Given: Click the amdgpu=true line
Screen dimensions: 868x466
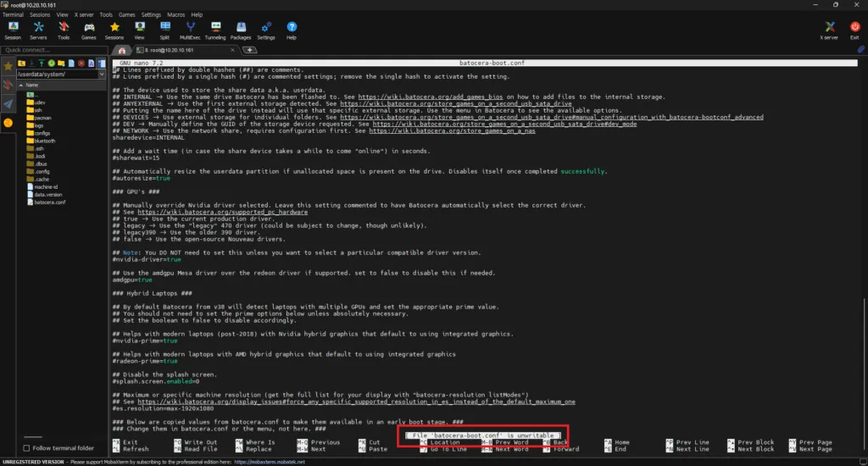Looking at the screenshot, I should pos(132,280).
